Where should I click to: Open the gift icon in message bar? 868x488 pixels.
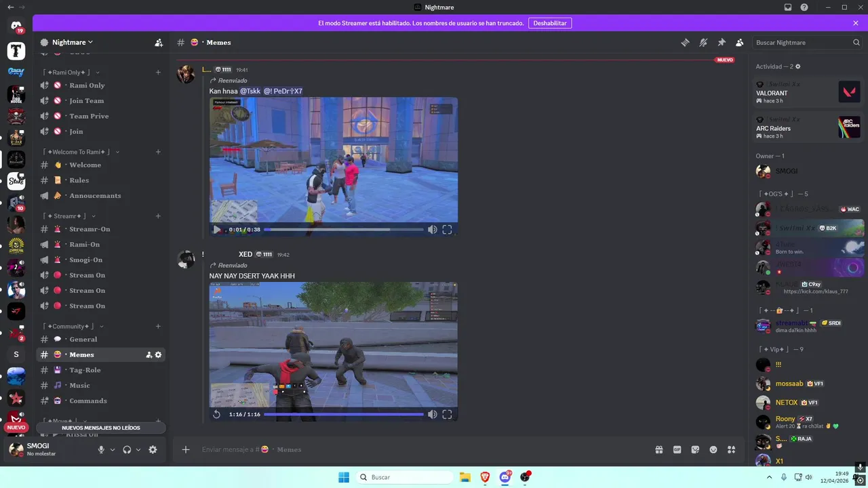pos(658,449)
